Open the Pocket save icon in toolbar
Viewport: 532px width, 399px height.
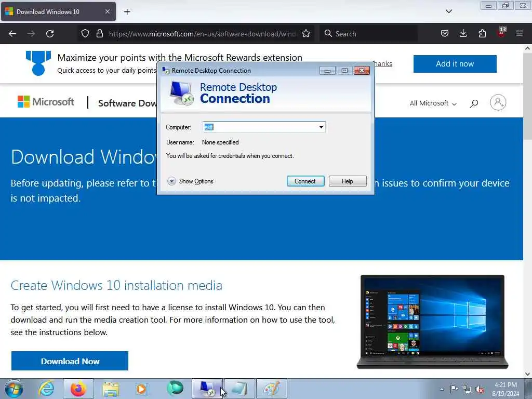445,34
